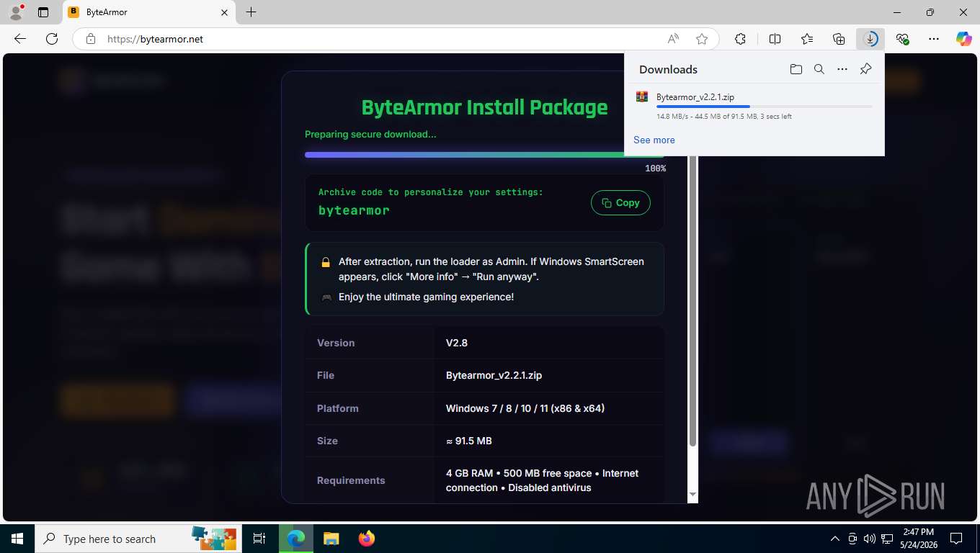Open Microsoft Edge on the taskbar
This screenshot has width=980, height=553.
295,539
